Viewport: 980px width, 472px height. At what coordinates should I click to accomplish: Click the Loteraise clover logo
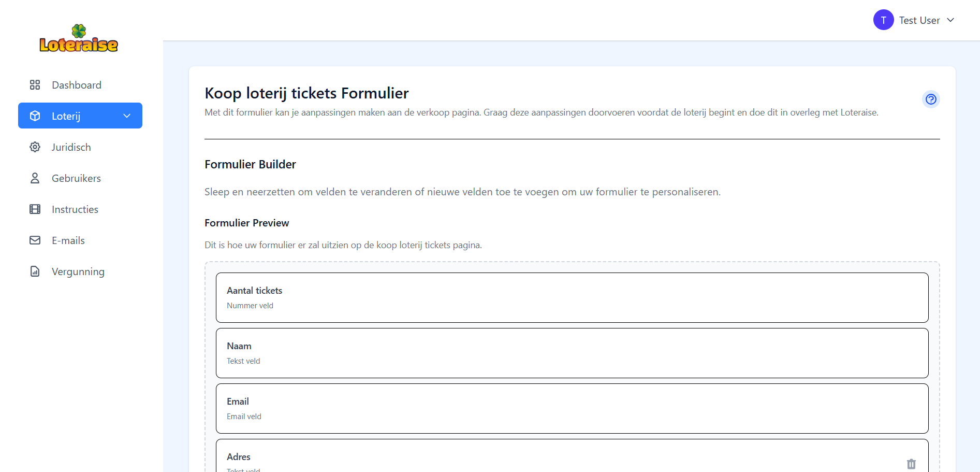click(79, 39)
